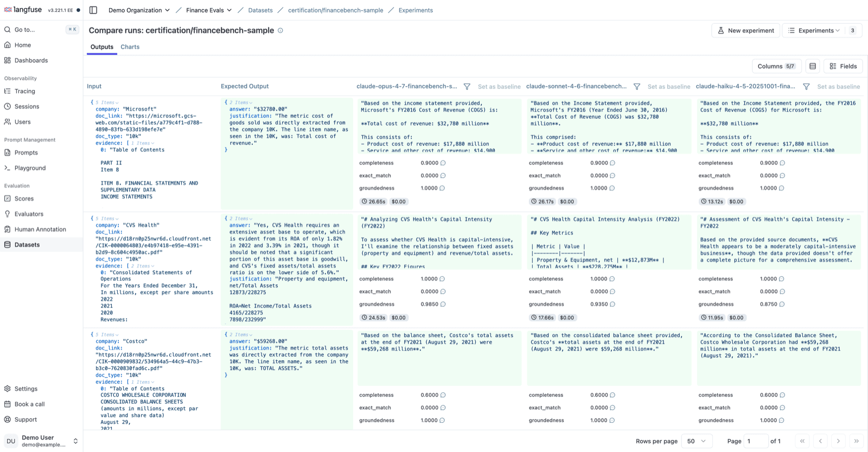Go to last page arrow
The image size is (868, 452).
click(856, 441)
